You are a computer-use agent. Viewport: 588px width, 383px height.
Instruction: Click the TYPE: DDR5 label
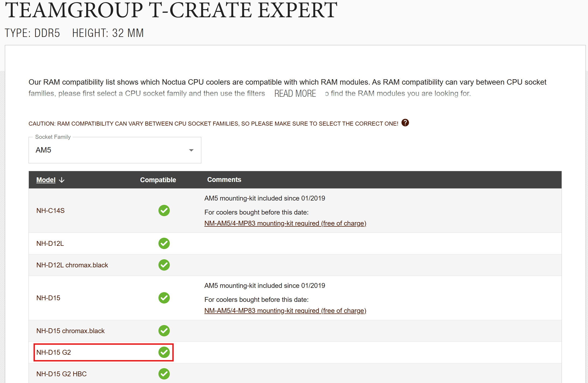32,33
